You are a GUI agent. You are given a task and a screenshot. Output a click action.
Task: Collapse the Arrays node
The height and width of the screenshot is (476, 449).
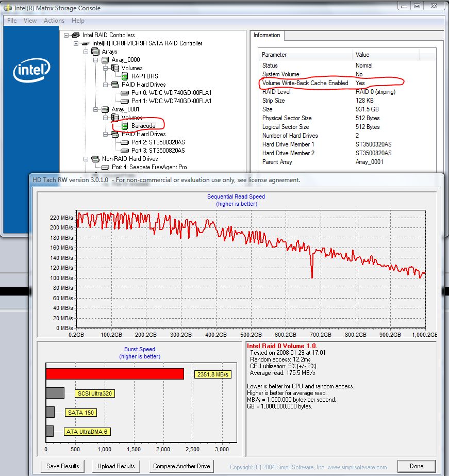coord(86,52)
